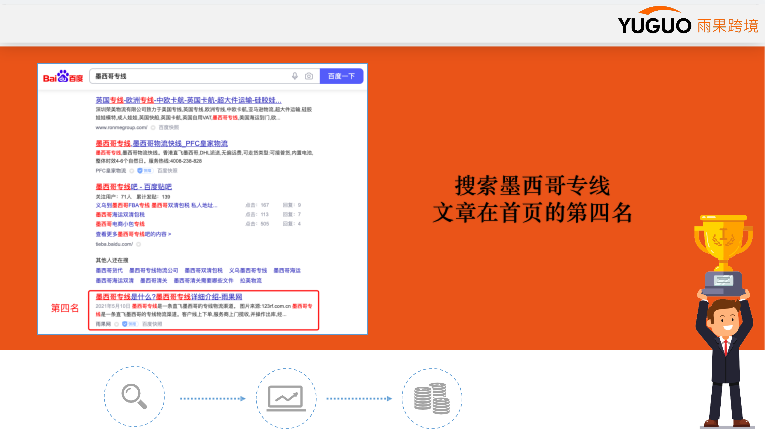
Task: Click the 2021年5月10日 date in fourth result
Action: tap(113, 306)
